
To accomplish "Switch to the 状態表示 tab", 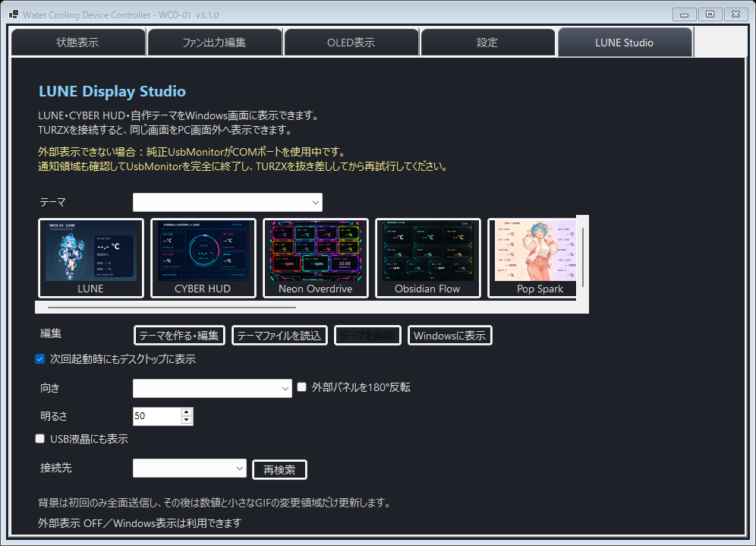I will point(78,43).
